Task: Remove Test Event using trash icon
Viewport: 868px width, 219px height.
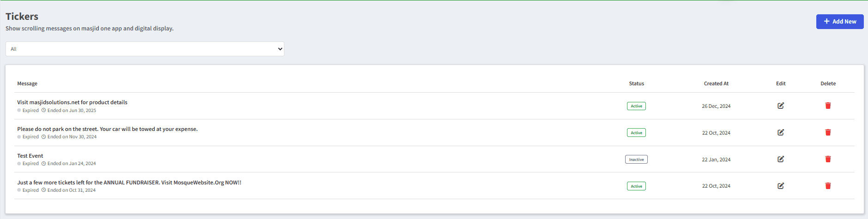Action: tap(828, 159)
